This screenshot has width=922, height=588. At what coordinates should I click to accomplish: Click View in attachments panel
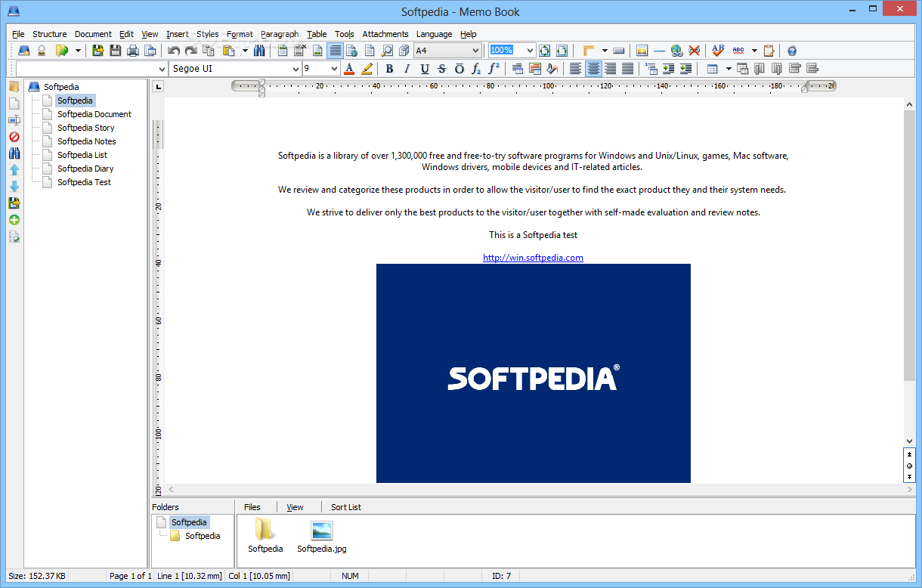295,507
